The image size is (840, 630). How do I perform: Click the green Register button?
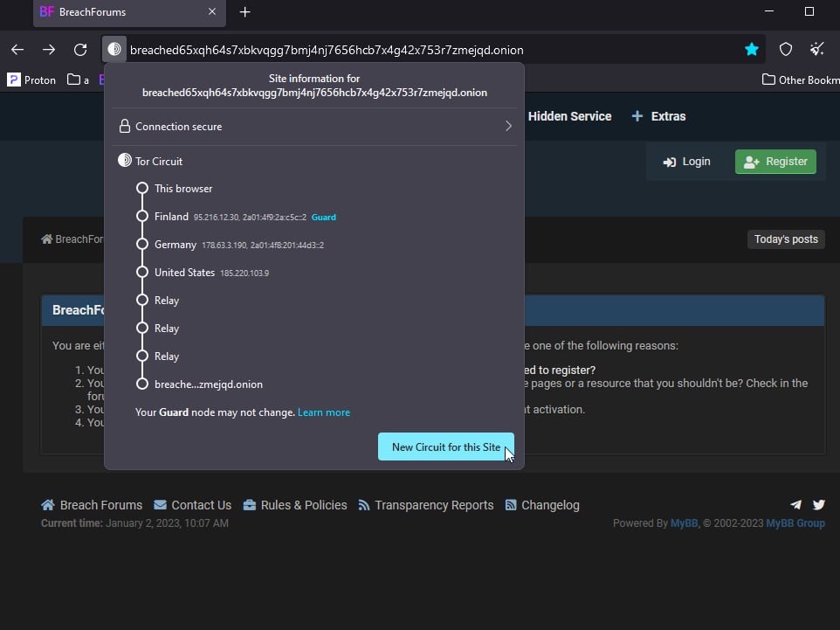point(775,162)
